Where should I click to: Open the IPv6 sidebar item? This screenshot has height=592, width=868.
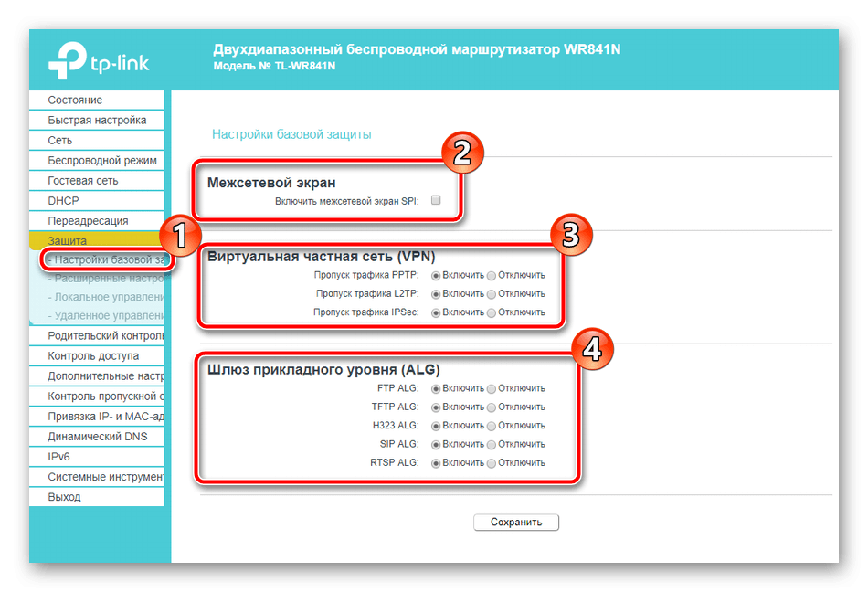59,457
